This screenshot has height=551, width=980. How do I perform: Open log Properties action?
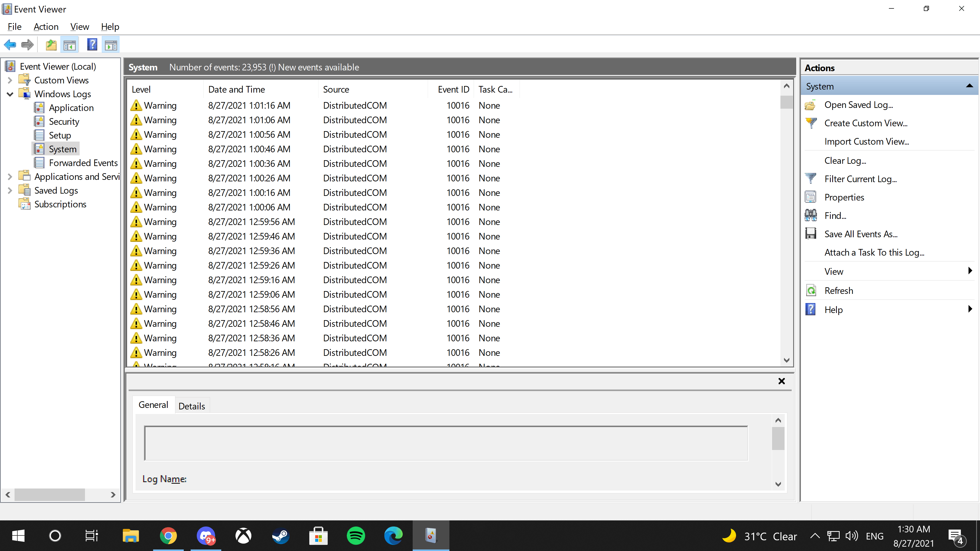[844, 197]
